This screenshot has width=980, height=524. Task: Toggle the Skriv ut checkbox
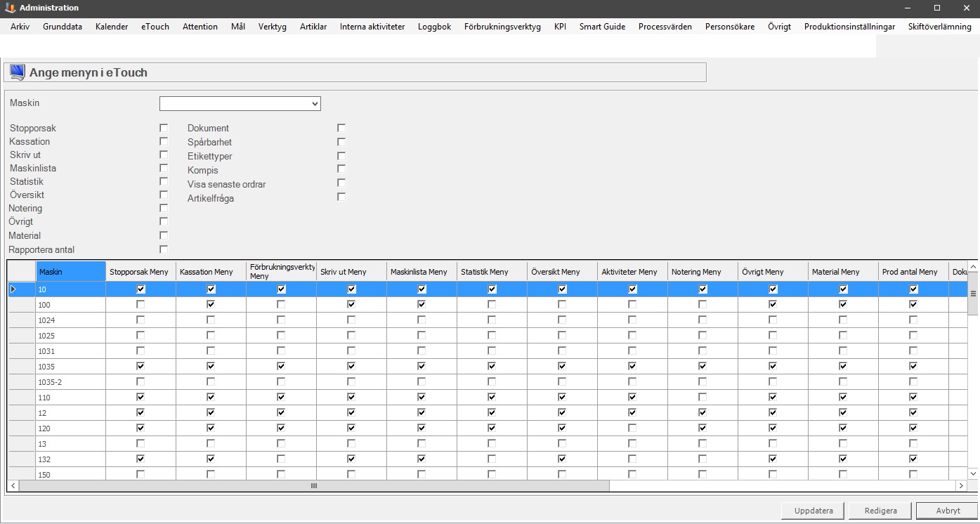coord(164,155)
